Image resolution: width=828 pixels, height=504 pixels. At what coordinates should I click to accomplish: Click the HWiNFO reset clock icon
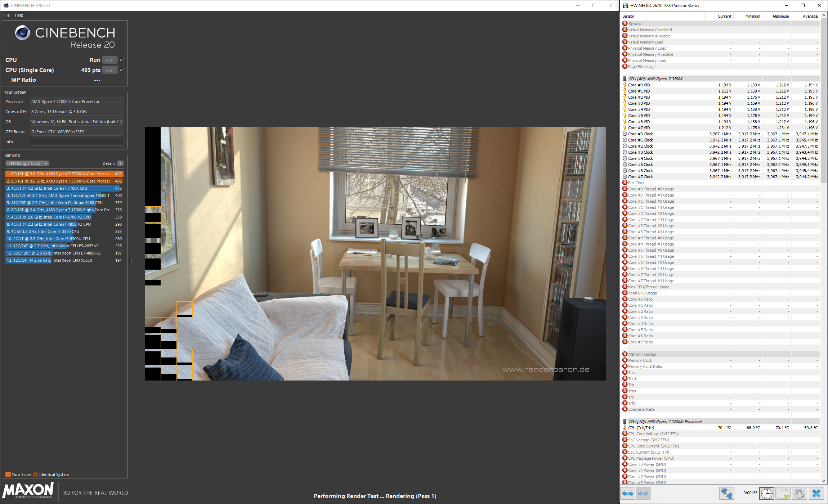click(x=766, y=493)
